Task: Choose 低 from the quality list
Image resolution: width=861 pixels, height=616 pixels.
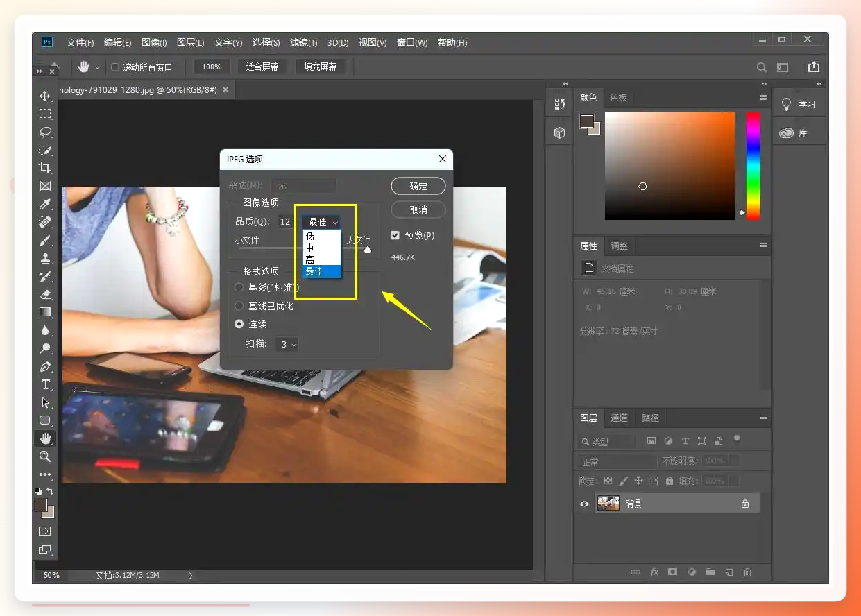Action: pos(322,236)
